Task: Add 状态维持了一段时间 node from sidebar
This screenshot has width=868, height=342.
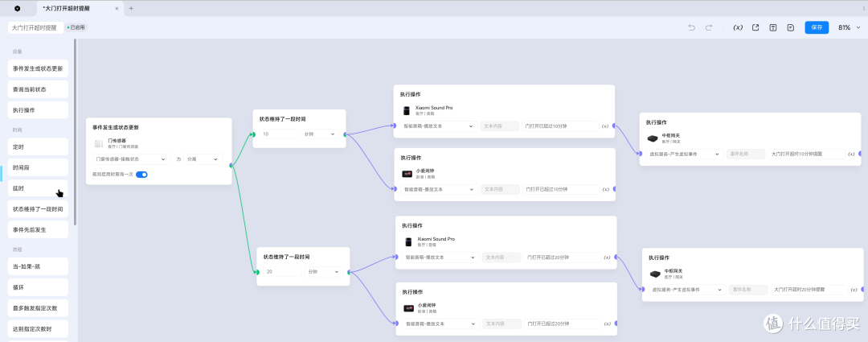Action: click(x=38, y=209)
